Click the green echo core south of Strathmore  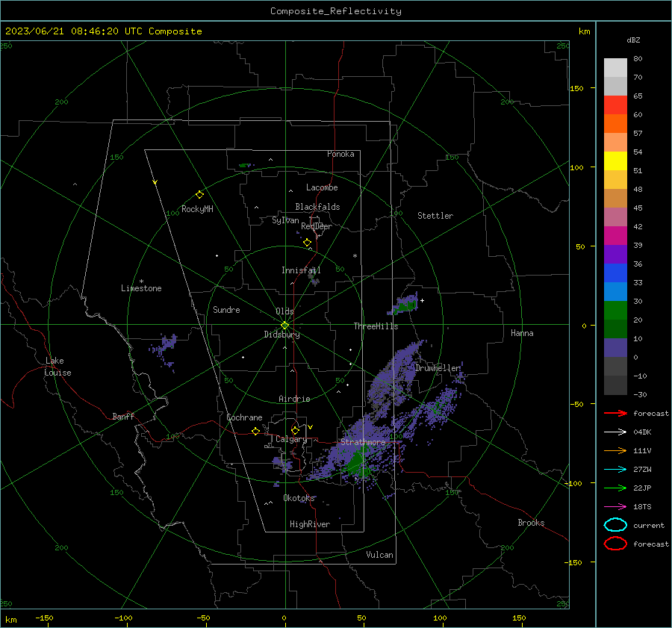pyautogui.click(x=358, y=462)
